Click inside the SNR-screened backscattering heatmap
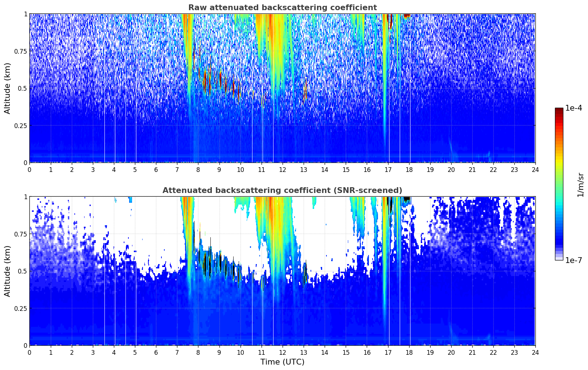This screenshot has width=588, height=370. pos(282,271)
